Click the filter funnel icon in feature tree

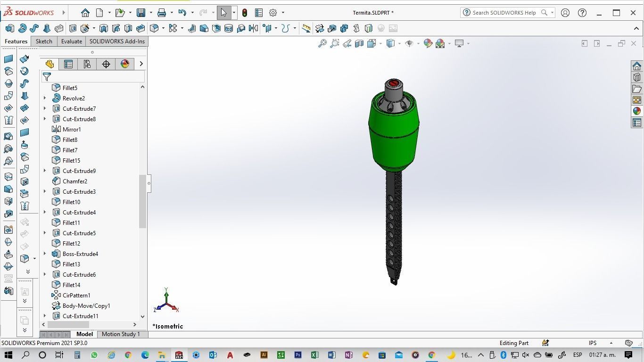tap(47, 76)
